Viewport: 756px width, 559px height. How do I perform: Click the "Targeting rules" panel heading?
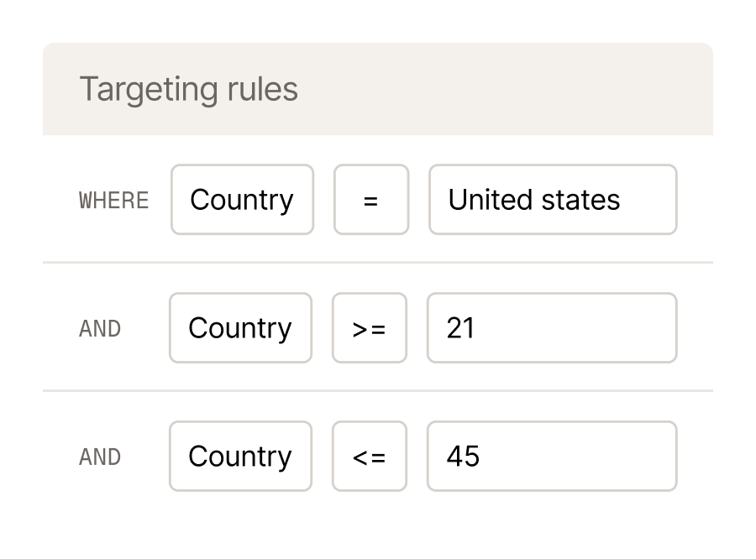[188, 90]
